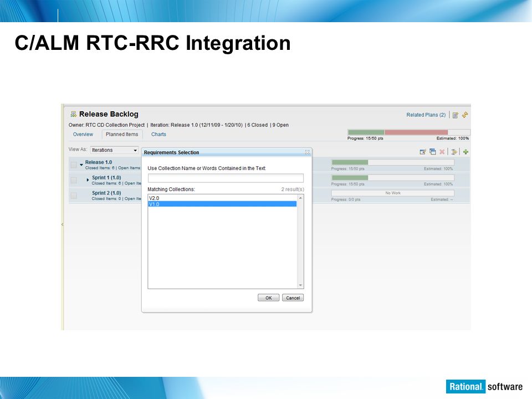Open the Release 1.0 iteration link
Image resolution: width=532 pixels, height=399 pixels.
point(99,162)
